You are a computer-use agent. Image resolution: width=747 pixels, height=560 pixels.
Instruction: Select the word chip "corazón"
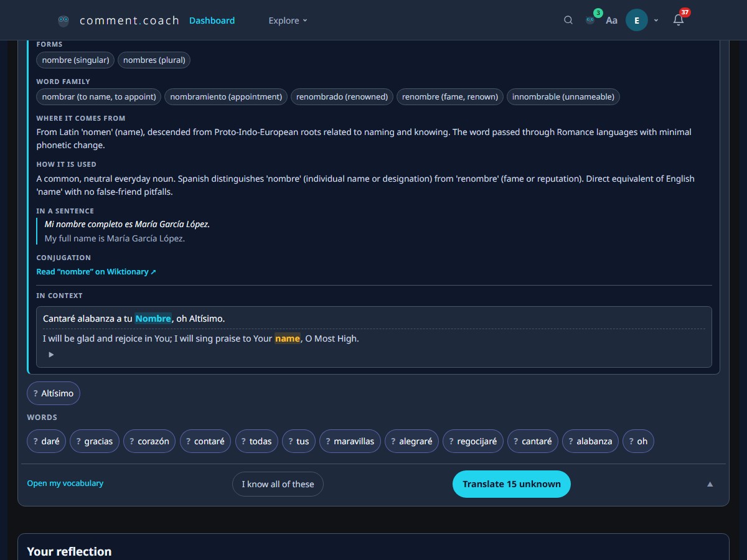149,441
